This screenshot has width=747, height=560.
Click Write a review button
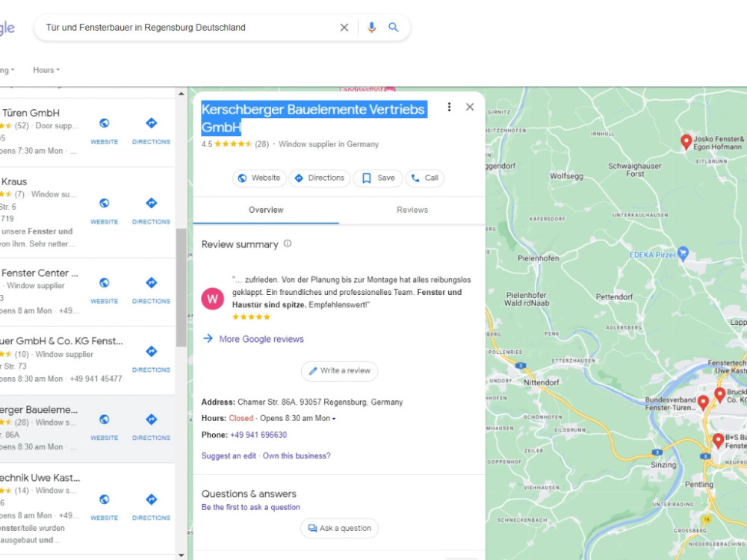pyautogui.click(x=339, y=371)
